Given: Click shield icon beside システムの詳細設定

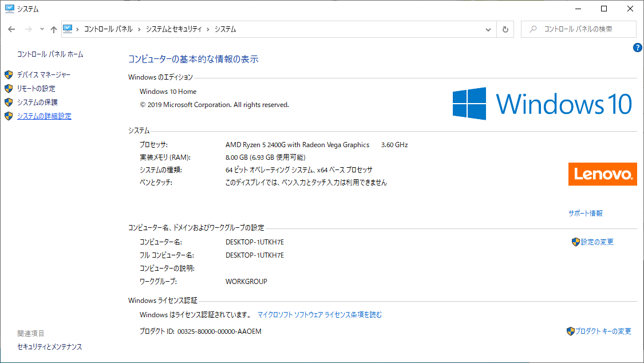Looking at the screenshot, I should click(x=9, y=116).
